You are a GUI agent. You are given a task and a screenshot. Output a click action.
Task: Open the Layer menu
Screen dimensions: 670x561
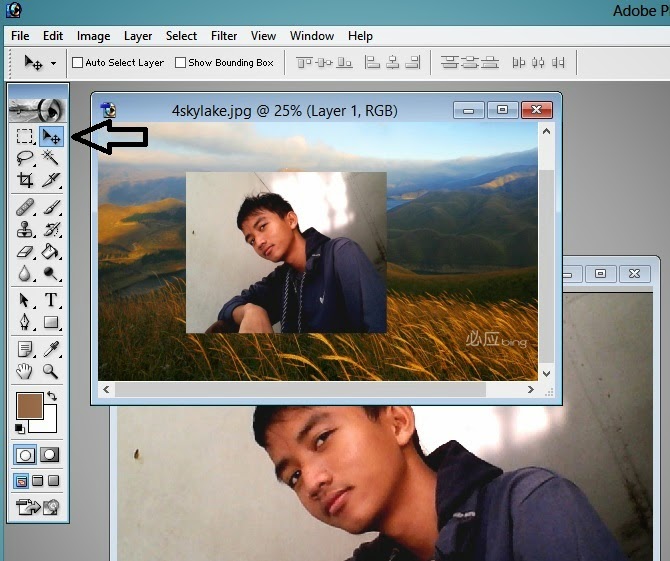(138, 36)
